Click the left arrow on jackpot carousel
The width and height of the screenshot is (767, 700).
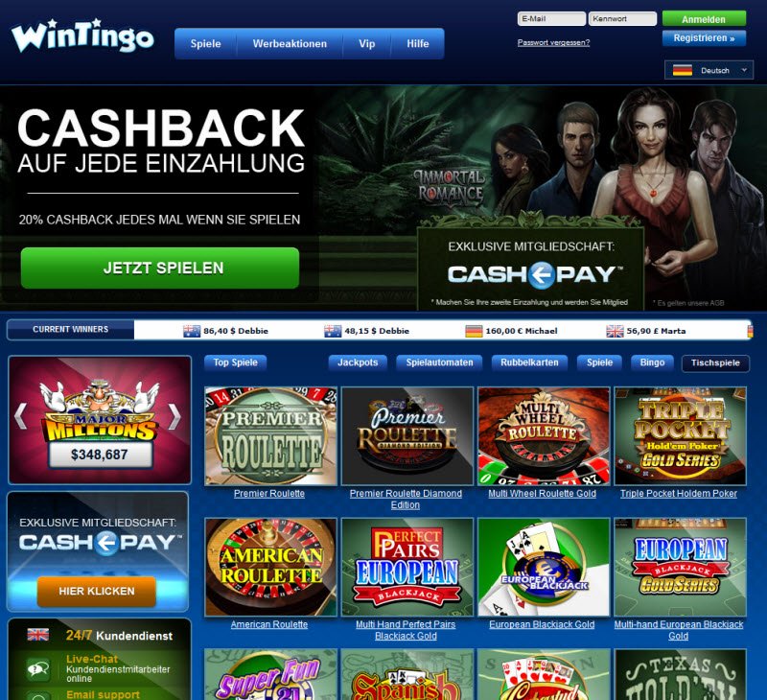[x=20, y=416]
